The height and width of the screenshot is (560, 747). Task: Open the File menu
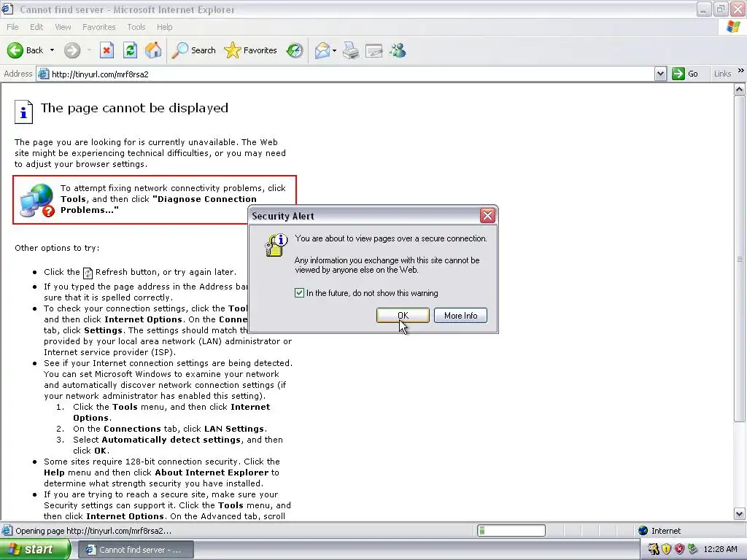(x=12, y=27)
